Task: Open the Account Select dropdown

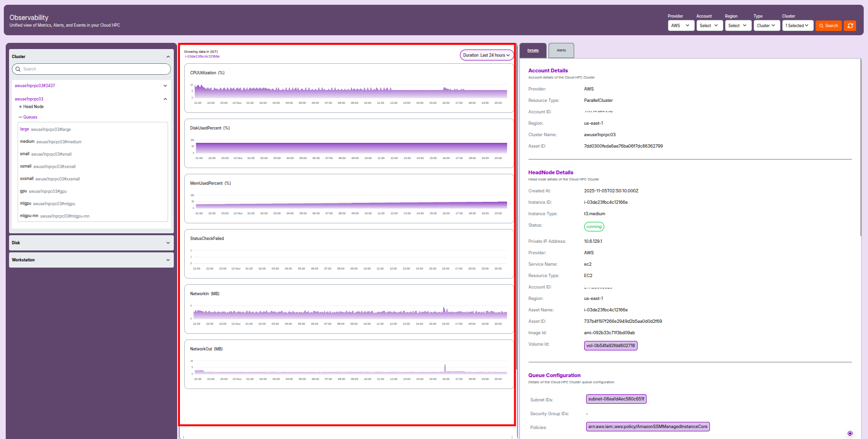Action: pos(709,26)
